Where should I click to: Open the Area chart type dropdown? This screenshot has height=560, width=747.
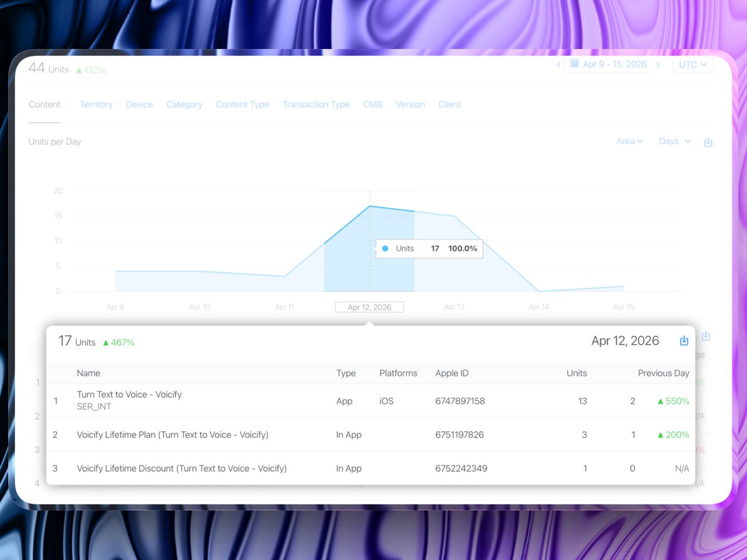tap(629, 141)
